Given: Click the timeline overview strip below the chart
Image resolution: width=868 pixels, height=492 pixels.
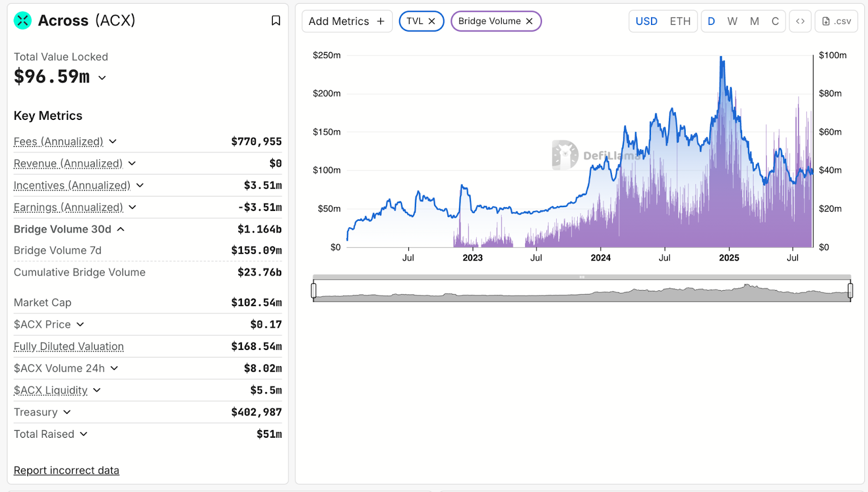Looking at the screenshot, I should (x=580, y=290).
